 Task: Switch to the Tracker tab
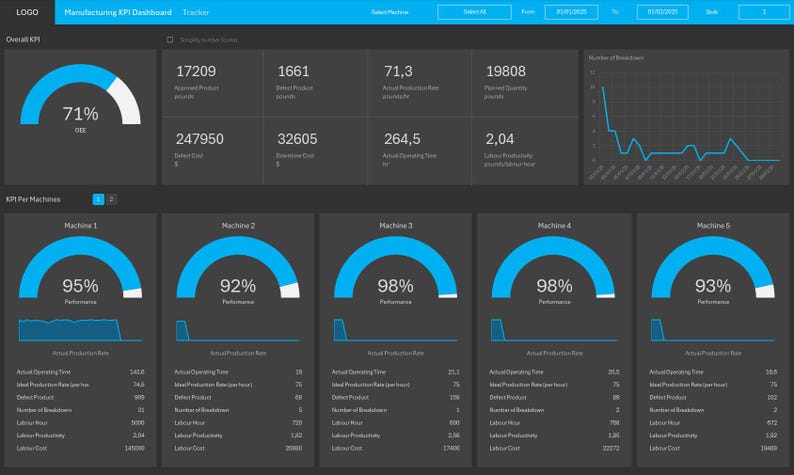(x=196, y=12)
